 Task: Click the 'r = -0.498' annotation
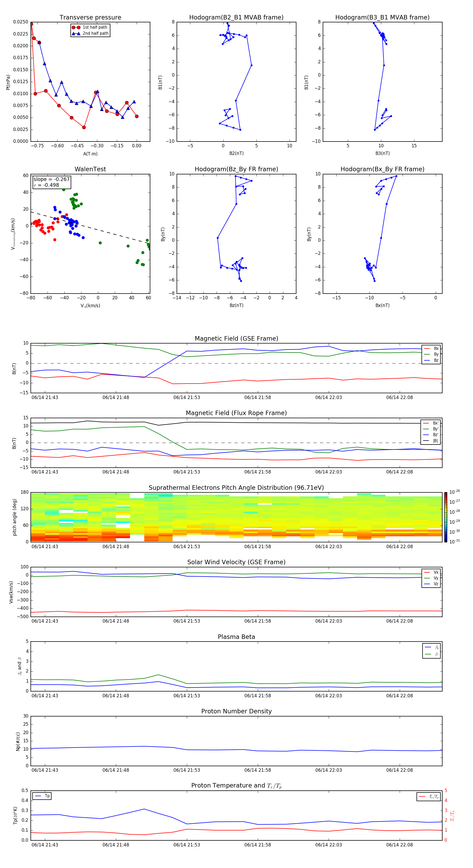47,185
